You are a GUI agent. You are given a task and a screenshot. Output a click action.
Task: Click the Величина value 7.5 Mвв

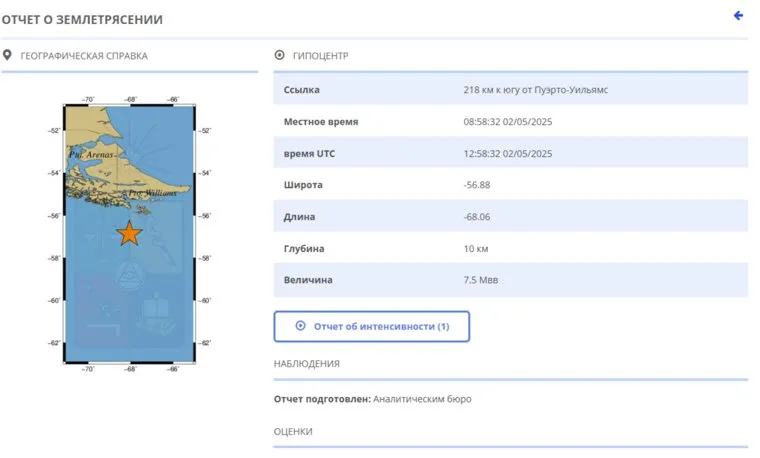tap(481, 280)
